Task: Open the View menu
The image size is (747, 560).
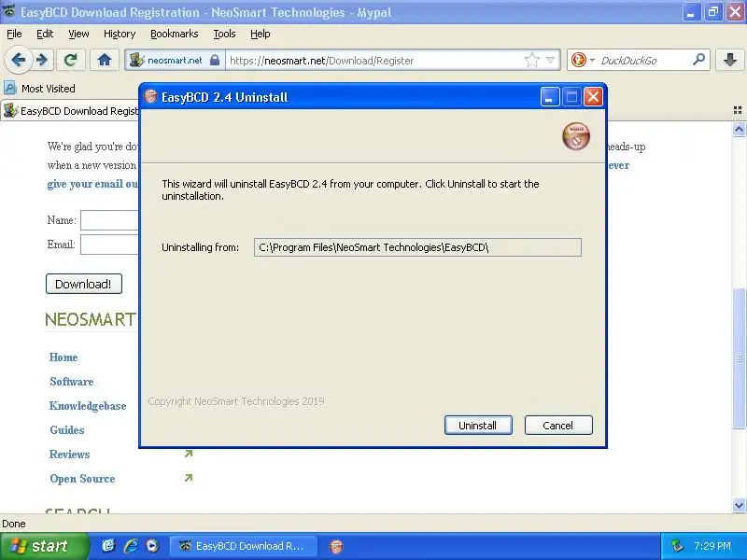Action: (78, 34)
